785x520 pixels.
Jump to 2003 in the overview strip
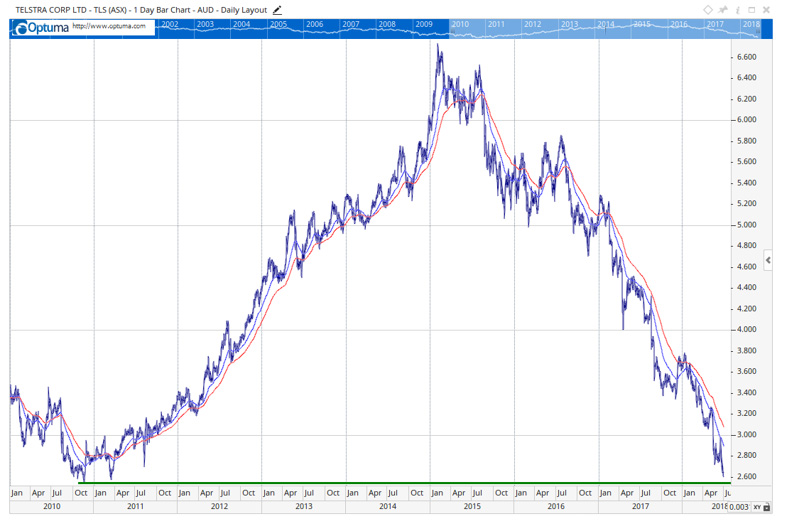coord(205,24)
